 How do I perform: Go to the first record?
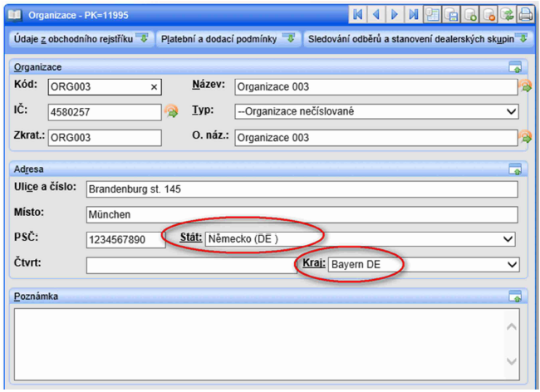(358, 14)
